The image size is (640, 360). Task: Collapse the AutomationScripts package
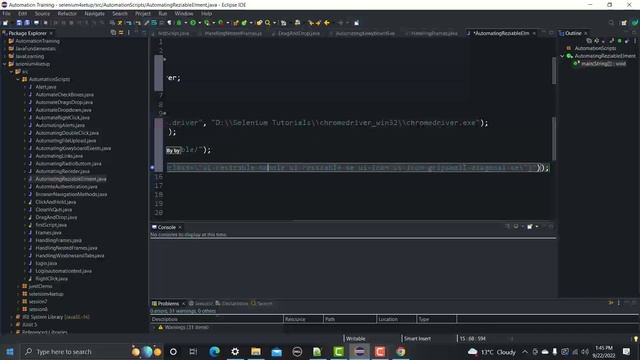[x=18, y=79]
